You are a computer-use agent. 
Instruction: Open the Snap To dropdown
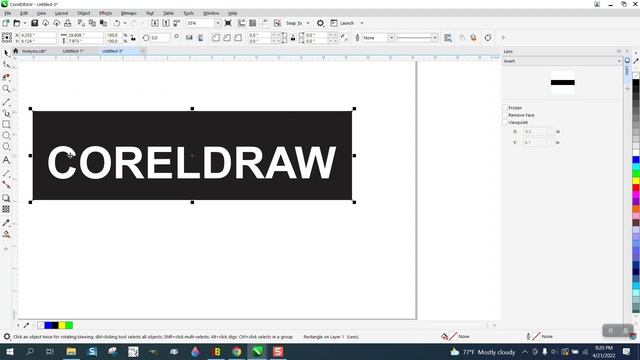(307, 23)
